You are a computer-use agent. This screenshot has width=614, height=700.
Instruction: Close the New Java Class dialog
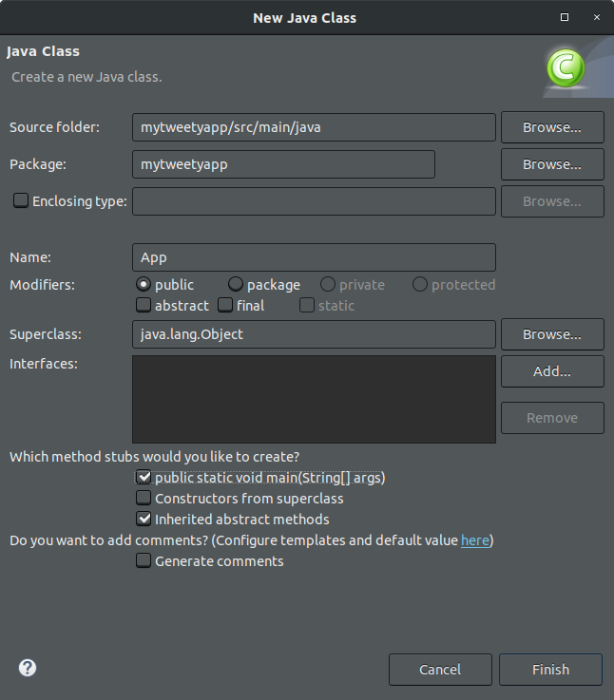pyautogui.click(x=595, y=17)
